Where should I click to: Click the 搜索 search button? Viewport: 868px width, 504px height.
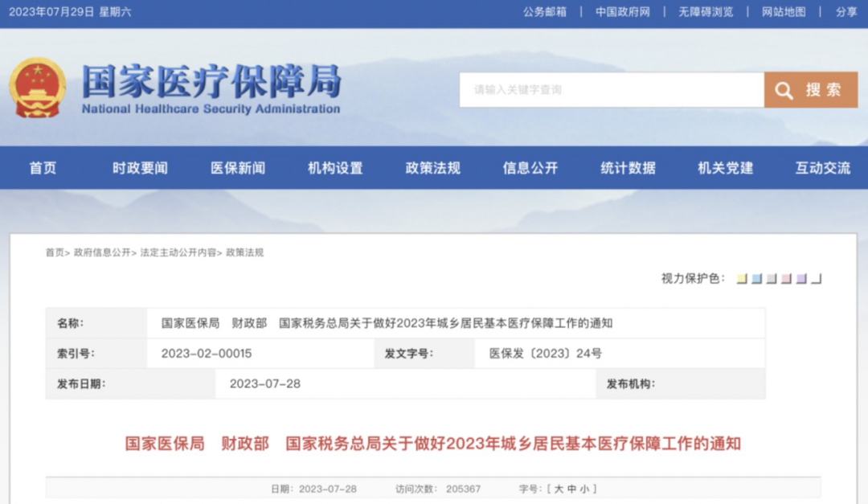[x=811, y=90]
